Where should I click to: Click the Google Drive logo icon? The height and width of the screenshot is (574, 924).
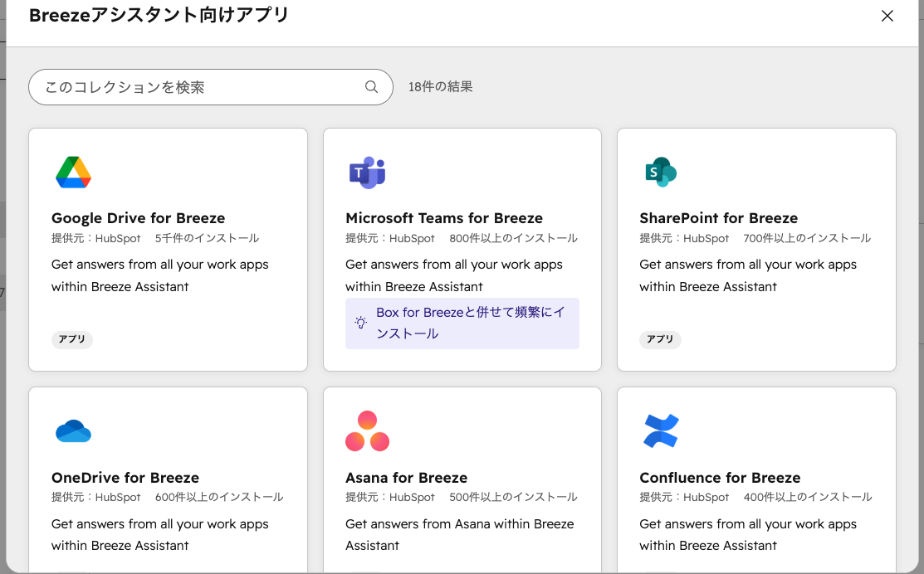(73, 173)
